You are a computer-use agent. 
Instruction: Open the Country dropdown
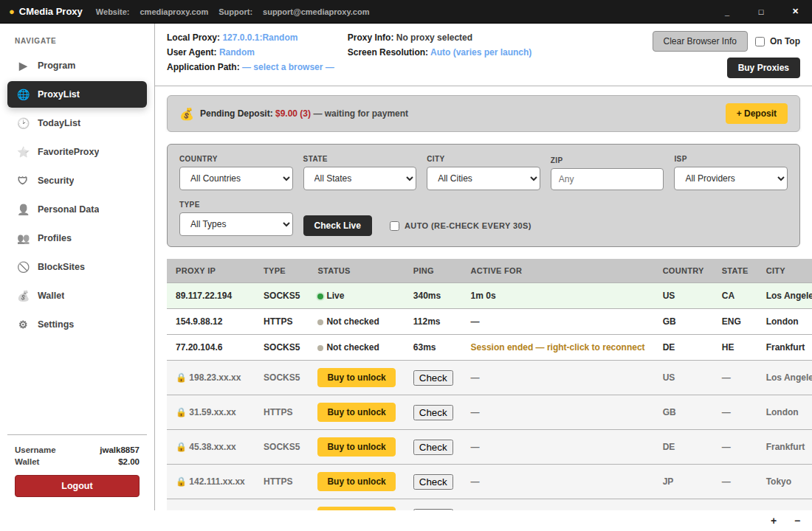(236, 178)
